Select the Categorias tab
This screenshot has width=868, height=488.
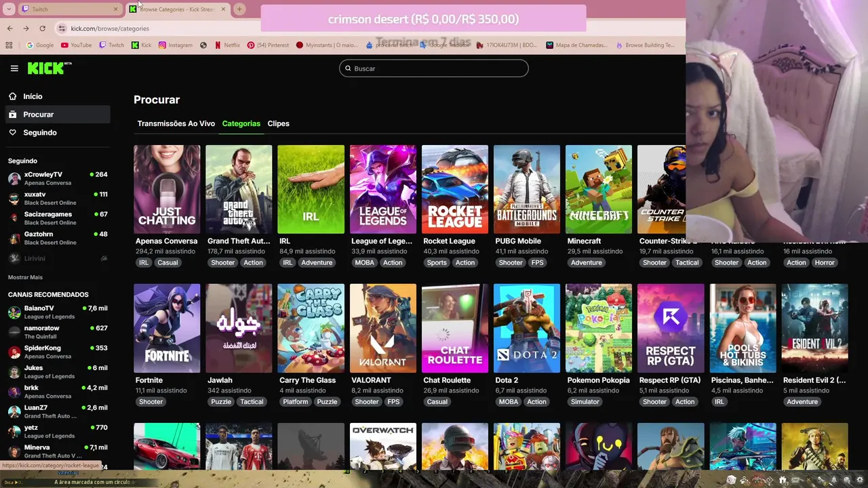coord(241,123)
